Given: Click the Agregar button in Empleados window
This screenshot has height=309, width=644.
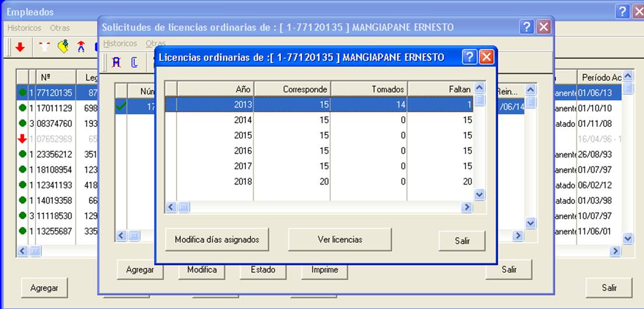Looking at the screenshot, I should pyautogui.click(x=44, y=288).
